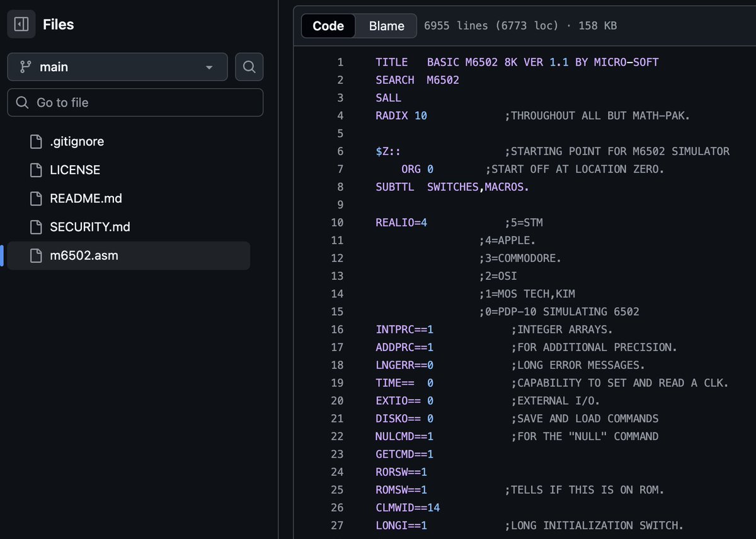756x539 pixels.
Task: Click the file icon beside README.md
Action: click(36, 199)
